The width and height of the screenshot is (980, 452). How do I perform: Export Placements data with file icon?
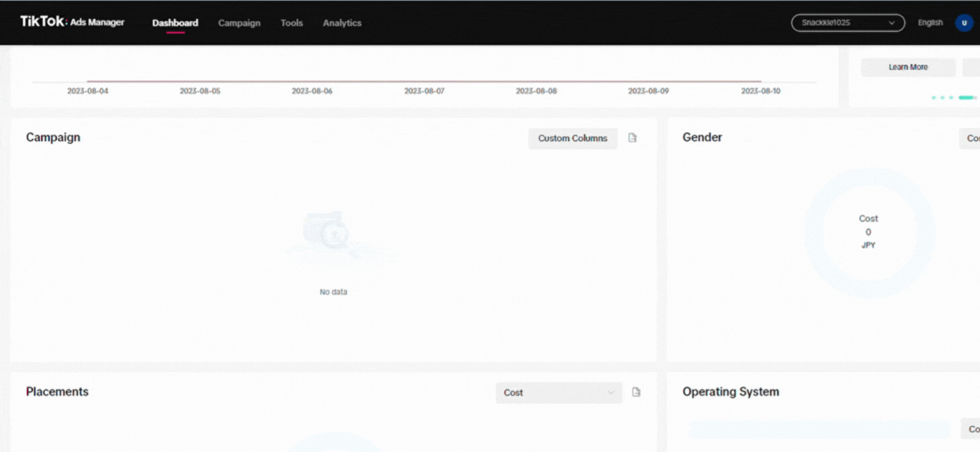click(636, 392)
